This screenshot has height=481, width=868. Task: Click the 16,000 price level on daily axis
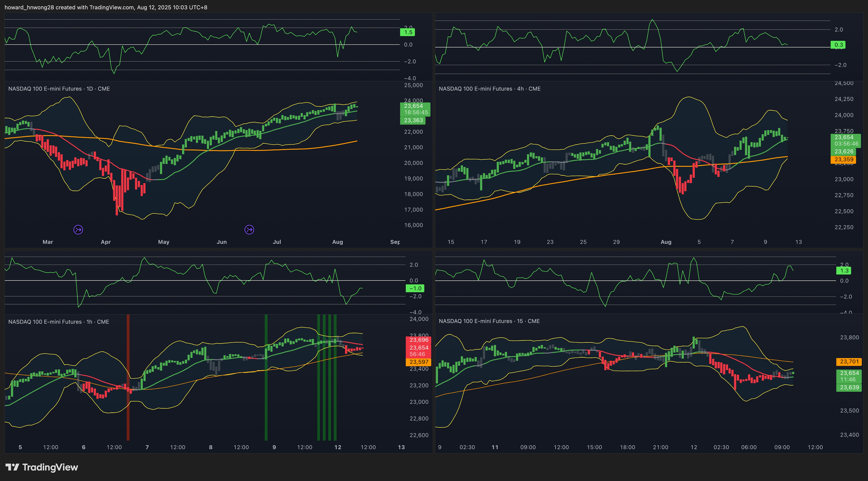[x=413, y=225]
